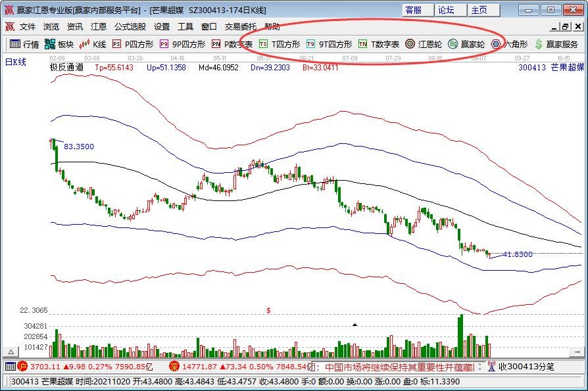Launch the 赢家轮 wheel tool

pos(466,44)
